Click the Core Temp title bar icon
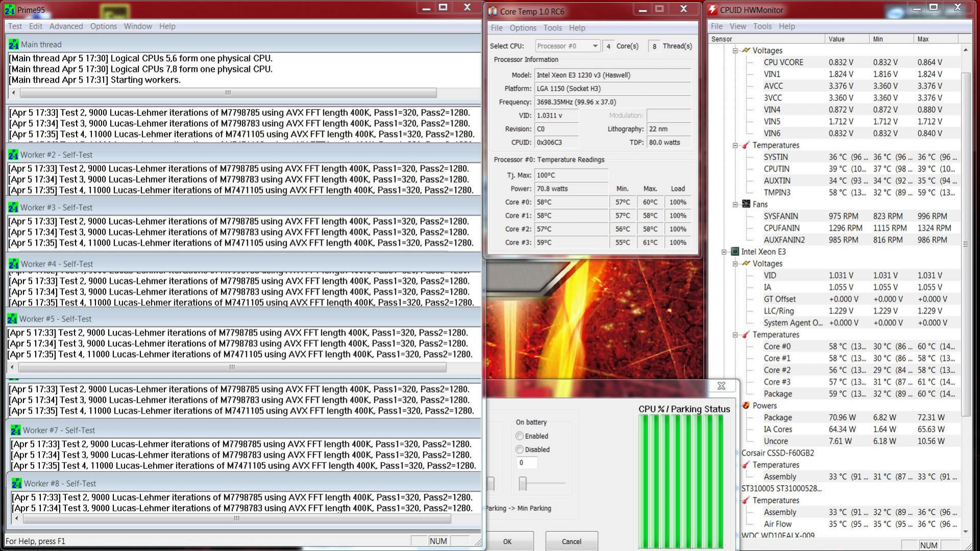980x551 pixels. (x=493, y=11)
